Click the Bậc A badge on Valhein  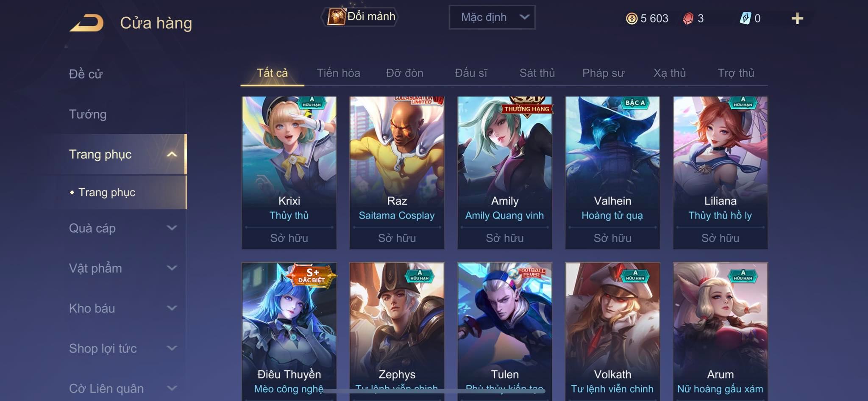(635, 103)
